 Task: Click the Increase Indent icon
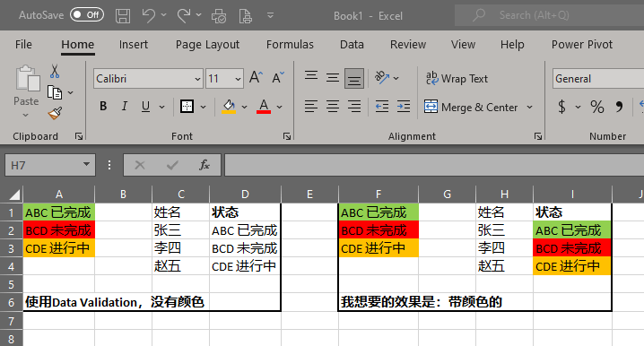[404, 107]
